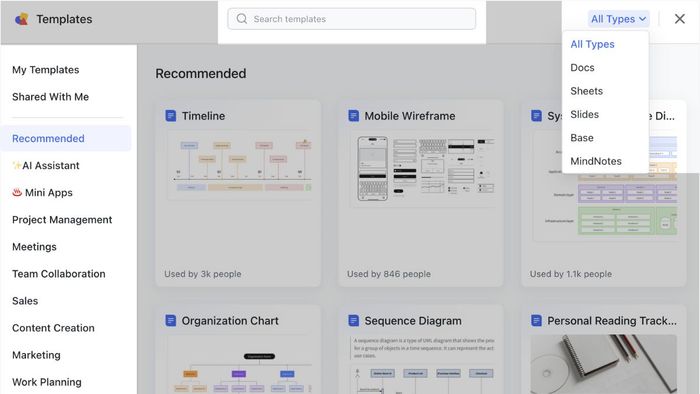Viewport: 700px width, 394px height.
Task: Open the Sales category
Action: 25,301
